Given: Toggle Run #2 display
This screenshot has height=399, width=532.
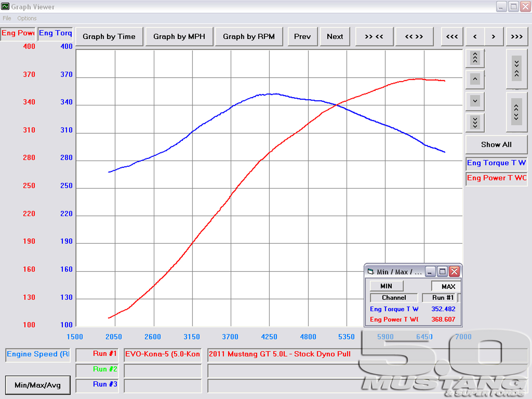Looking at the screenshot, I should (97, 370).
